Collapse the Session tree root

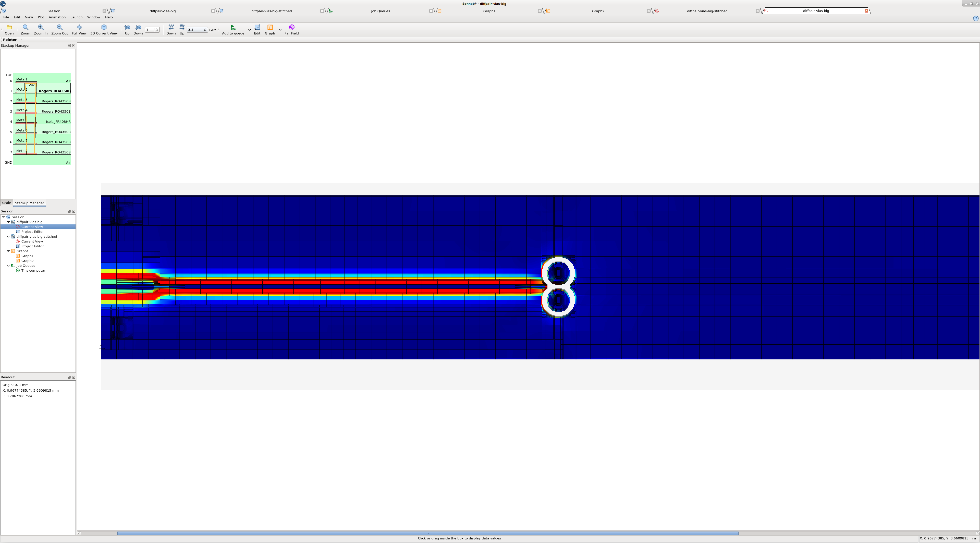point(3,217)
